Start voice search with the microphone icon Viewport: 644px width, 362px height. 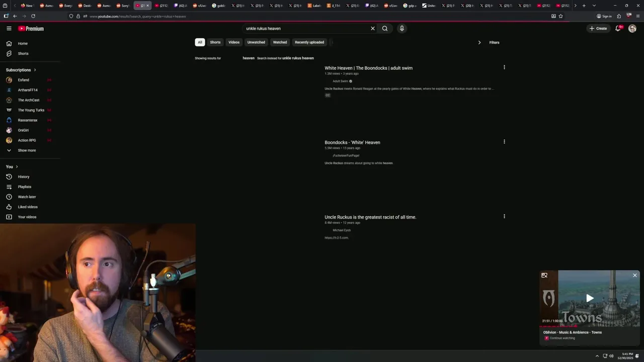[x=401, y=29]
